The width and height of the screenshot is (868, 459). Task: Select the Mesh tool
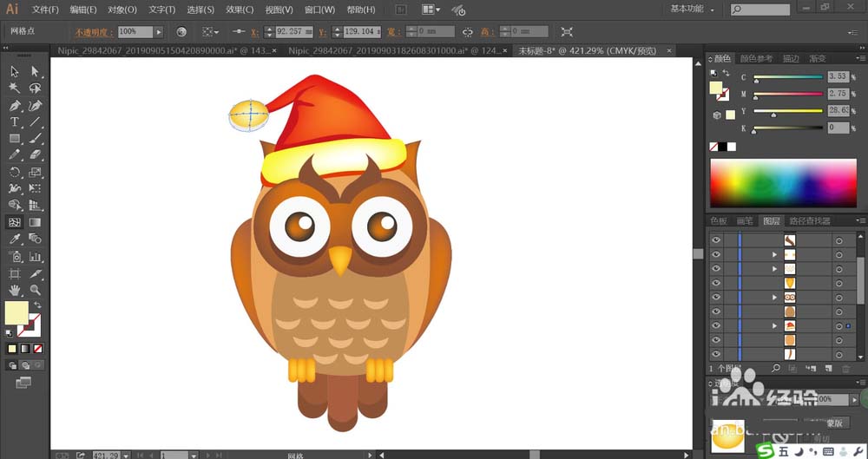tap(15, 223)
